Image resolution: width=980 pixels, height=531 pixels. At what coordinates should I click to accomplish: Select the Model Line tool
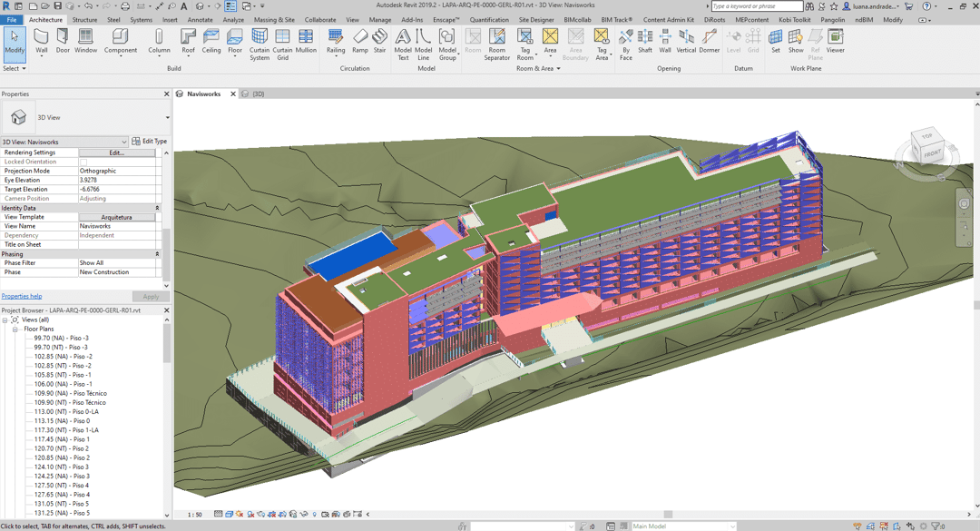423,44
